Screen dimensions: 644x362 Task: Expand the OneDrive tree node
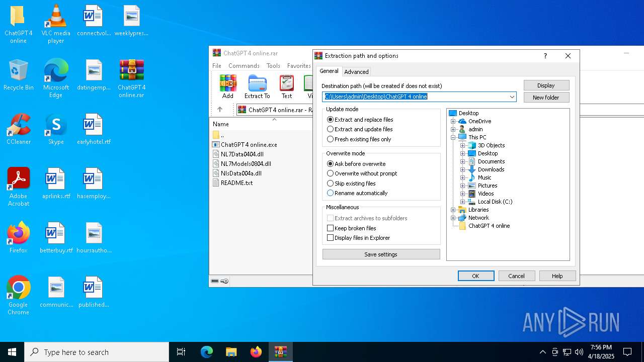[453, 121]
